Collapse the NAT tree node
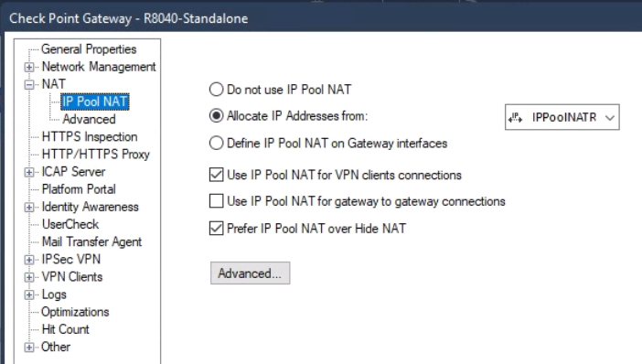Viewport: 642px width, 364px height. [x=29, y=84]
